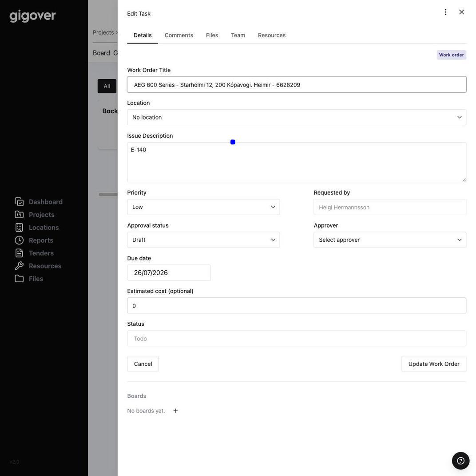Image resolution: width=476 pixels, height=476 pixels.
Task: Click the All filter button behind panel
Action: point(107,86)
